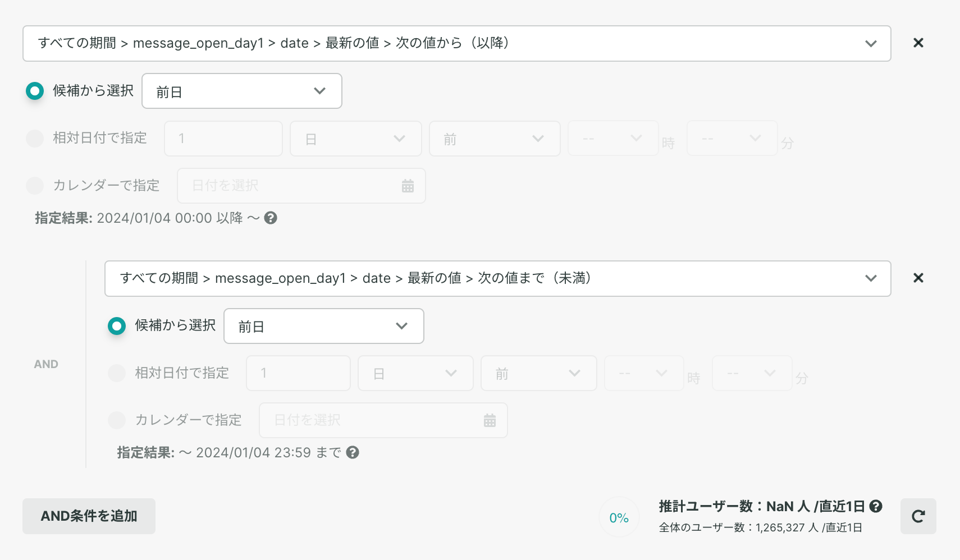Click '指定結果: 2024/01/04 00:00 以降' text
Screen dimensions: 960x560
pos(139,218)
